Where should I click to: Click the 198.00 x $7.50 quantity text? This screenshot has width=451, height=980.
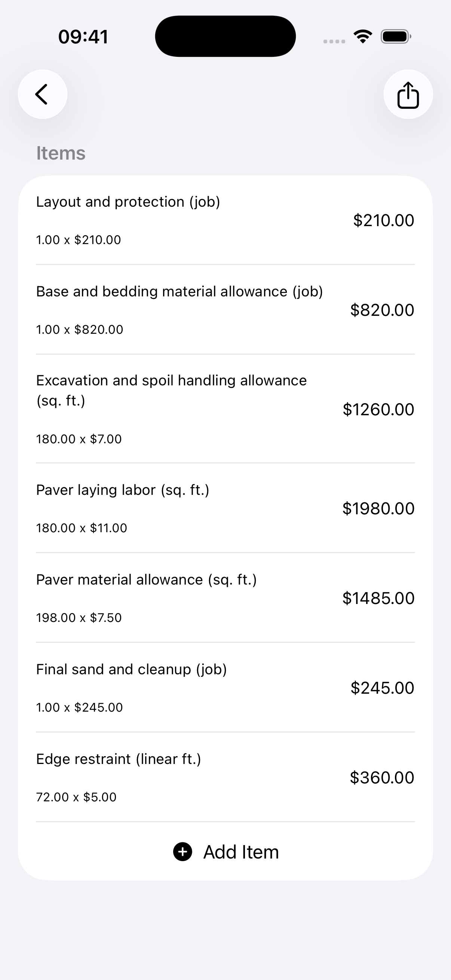79,617
